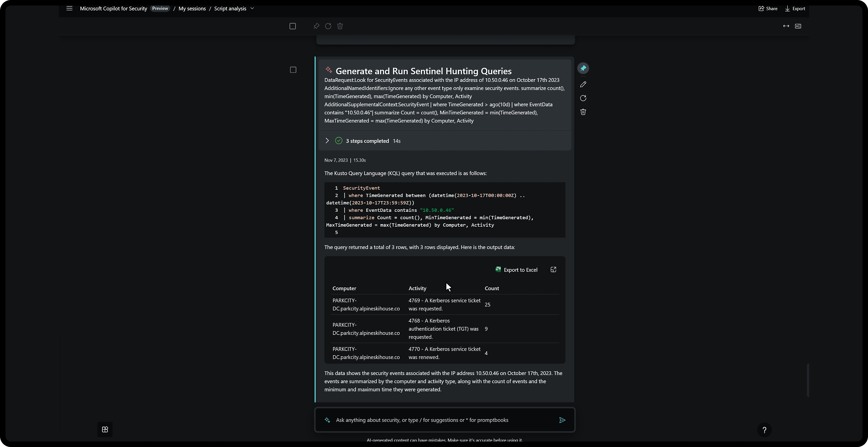Screen dimensions: 868x447
Task: Select the Ask anything input field
Action: pyautogui.click(x=444, y=420)
